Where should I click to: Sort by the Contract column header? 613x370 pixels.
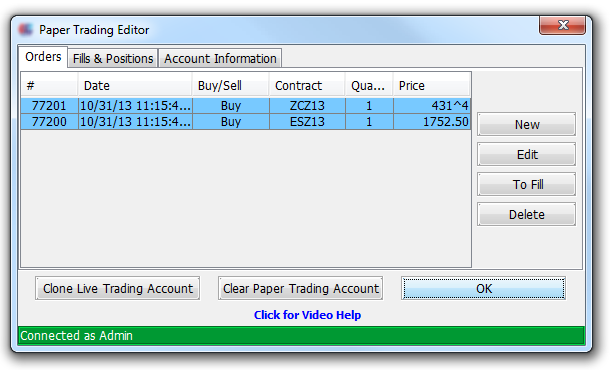(x=307, y=85)
